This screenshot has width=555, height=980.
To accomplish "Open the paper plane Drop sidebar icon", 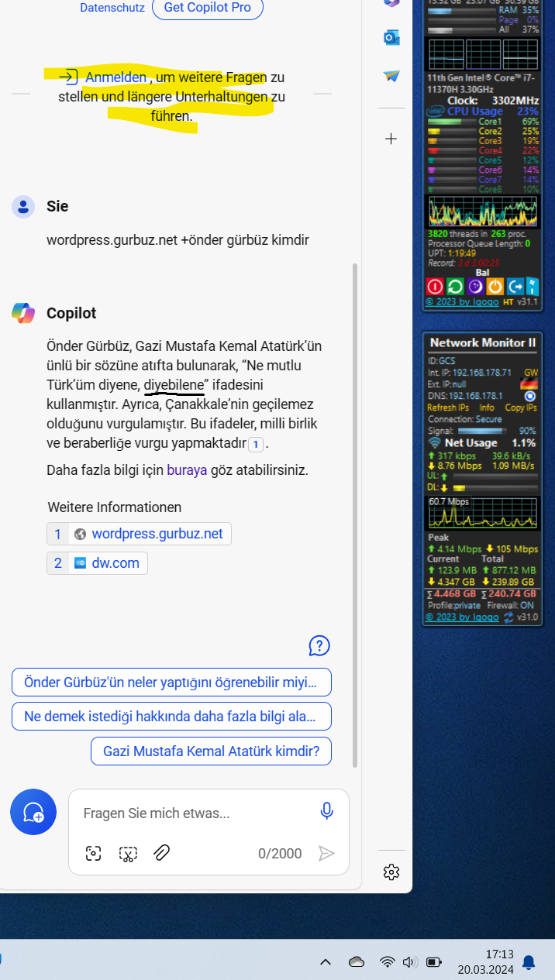I will [391, 76].
